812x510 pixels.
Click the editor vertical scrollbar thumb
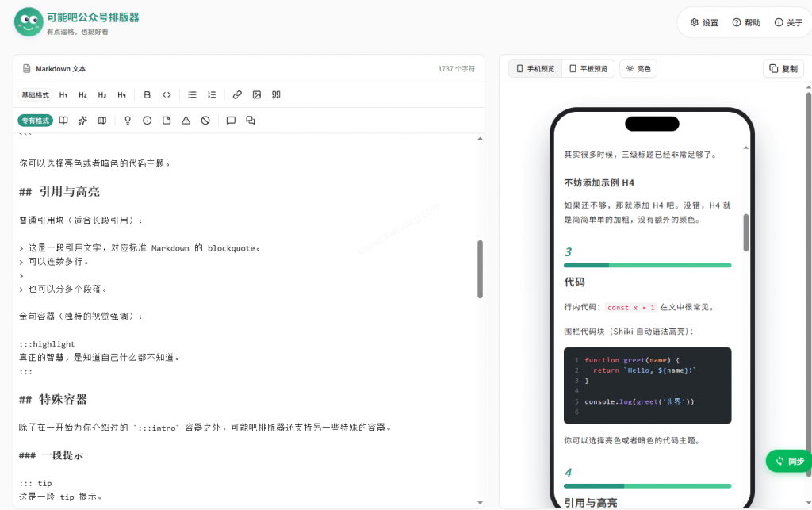click(x=480, y=269)
